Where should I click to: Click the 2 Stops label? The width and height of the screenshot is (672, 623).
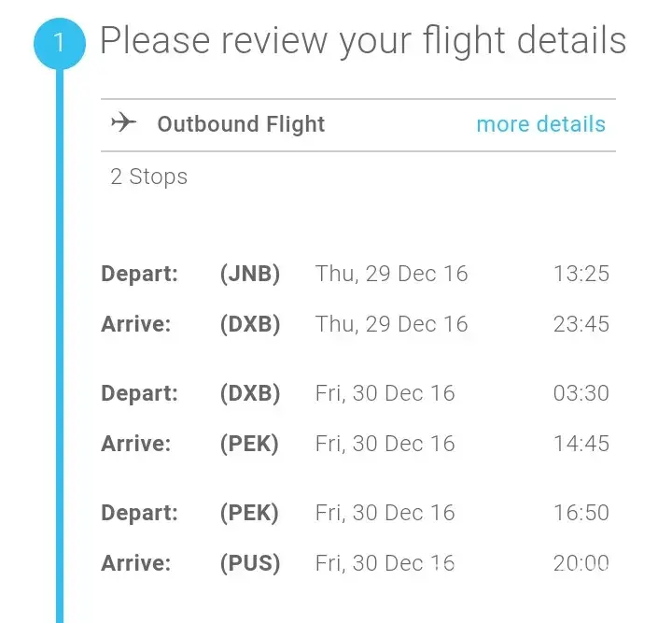pyautogui.click(x=148, y=177)
